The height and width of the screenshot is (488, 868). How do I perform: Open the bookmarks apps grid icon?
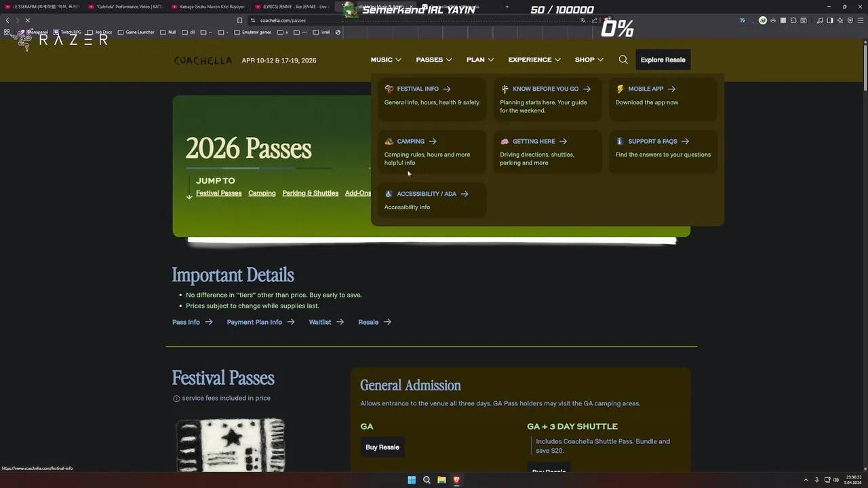(x=7, y=32)
